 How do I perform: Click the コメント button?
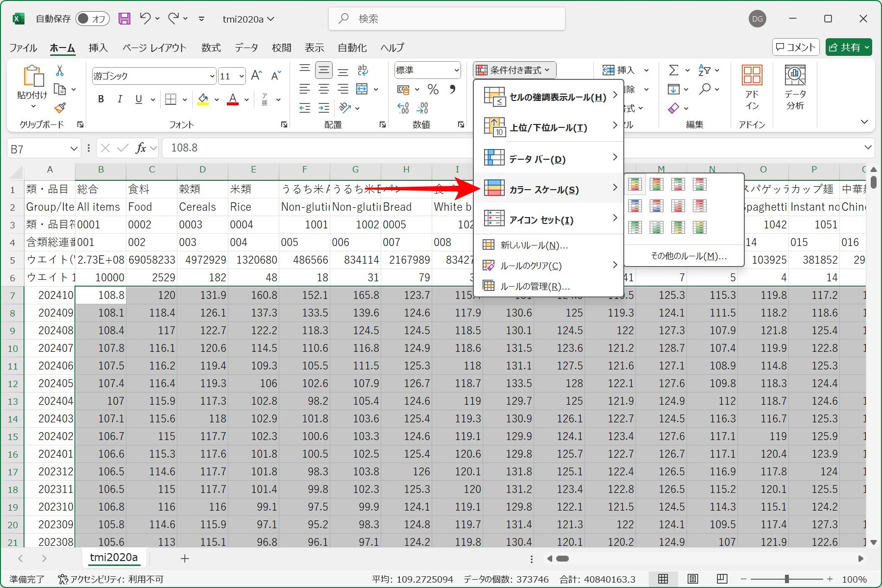pyautogui.click(x=796, y=47)
